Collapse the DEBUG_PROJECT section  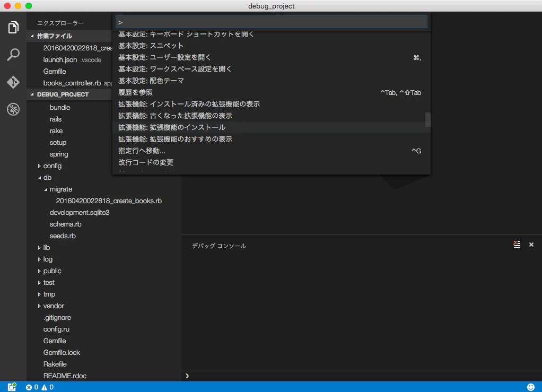coord(32,94)
